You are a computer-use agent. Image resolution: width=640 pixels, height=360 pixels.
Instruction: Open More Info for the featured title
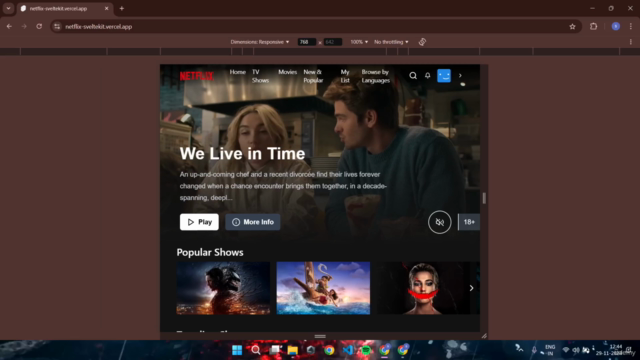click(253, 222)
